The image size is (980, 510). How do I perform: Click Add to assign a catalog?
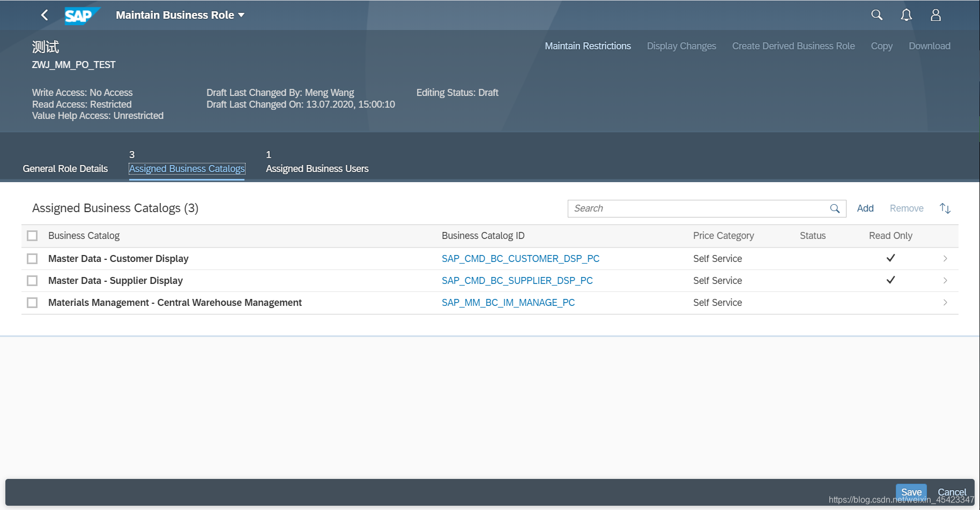pos(865,208)
